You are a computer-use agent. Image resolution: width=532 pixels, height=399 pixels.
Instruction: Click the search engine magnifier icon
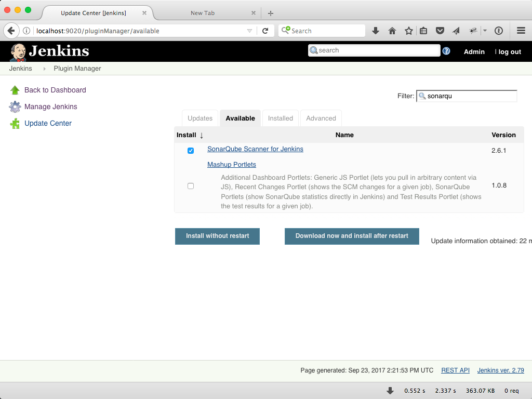[286, 30]
